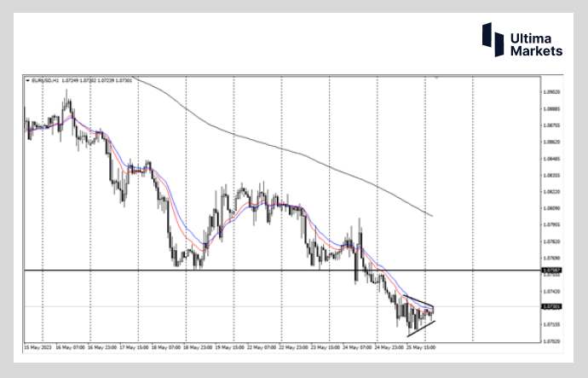Click the gray long moving average end
The image size is (588, 378).
point(431,216)
